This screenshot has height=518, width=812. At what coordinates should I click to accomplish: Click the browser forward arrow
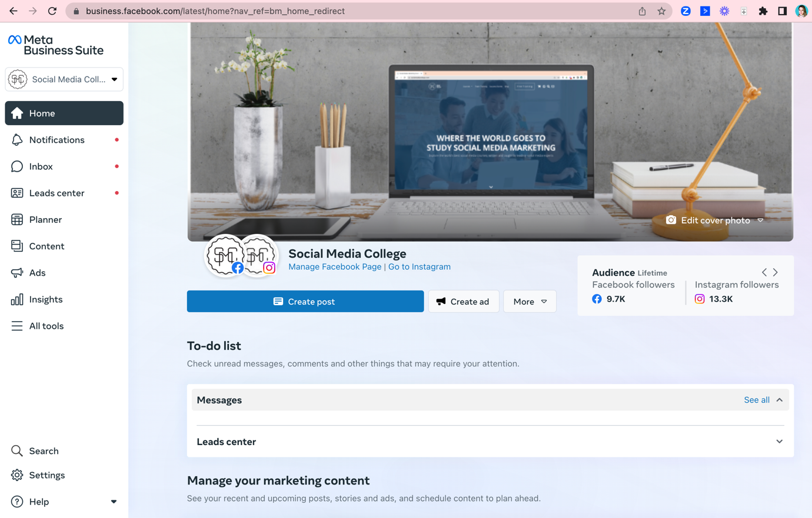click(x=33, y=11)
